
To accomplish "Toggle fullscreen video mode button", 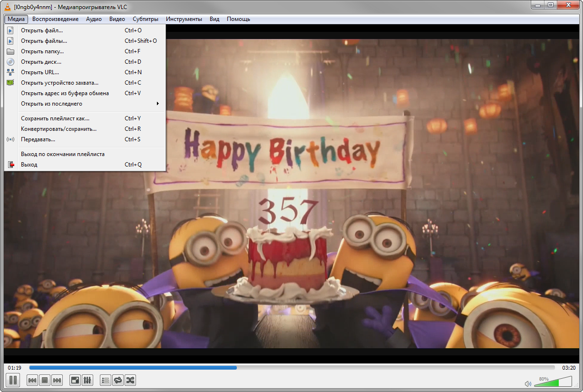I will [x=75, y=380].
